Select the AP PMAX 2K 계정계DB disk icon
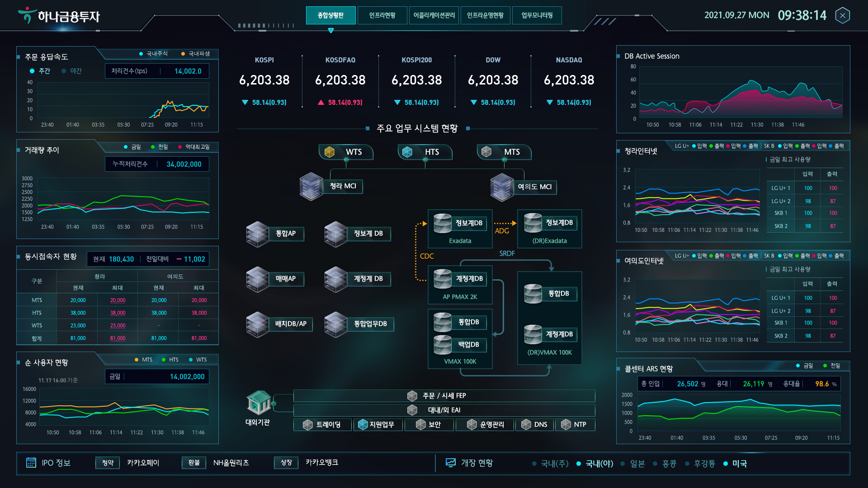 [443, 279]
